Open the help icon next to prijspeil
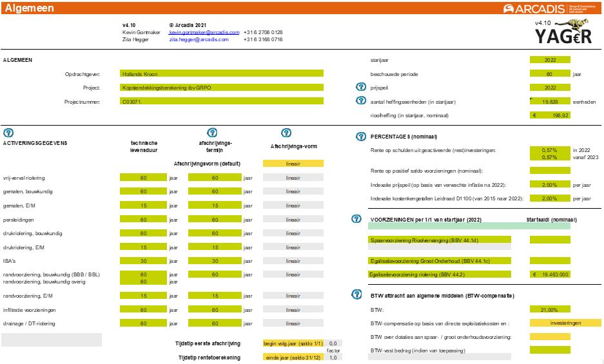Screen dimensions: 604x364 pyautogui.click(x=361, y=87)
